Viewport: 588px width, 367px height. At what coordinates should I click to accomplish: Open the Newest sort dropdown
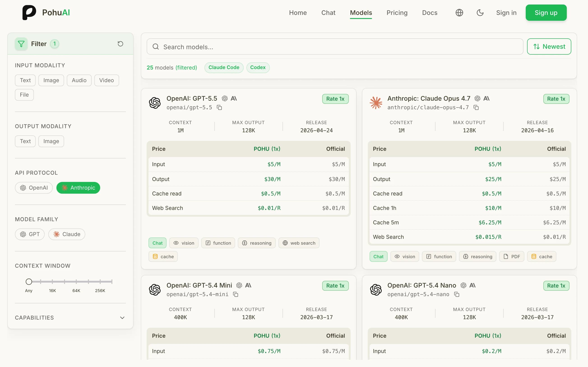tap(549, 46)
